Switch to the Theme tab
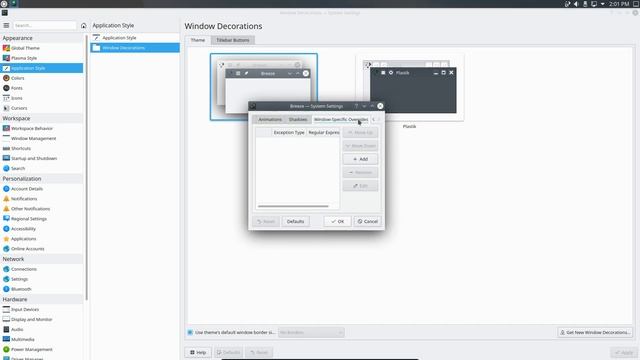This screenshot has height=360, width=640. [198, 40]
